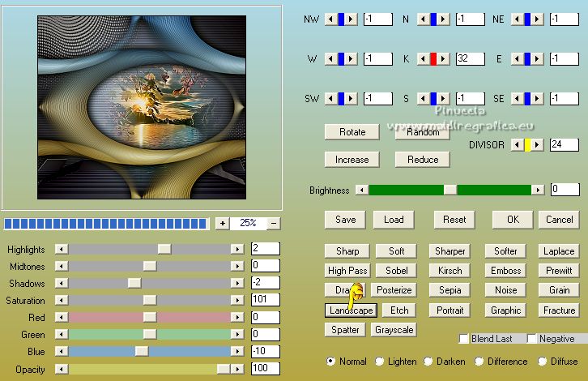Enable the Blend Last checkbox
The width and height of the screenshot is (588, 381).
click(x=464, y=339)
